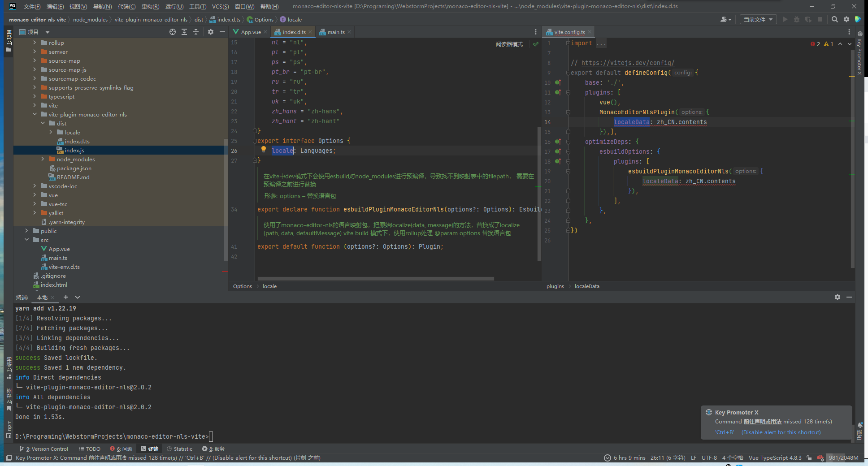Toggle 阅读器模式 in the editor
The width and height of the screenshot is (868, 466).
coord(509,43)
